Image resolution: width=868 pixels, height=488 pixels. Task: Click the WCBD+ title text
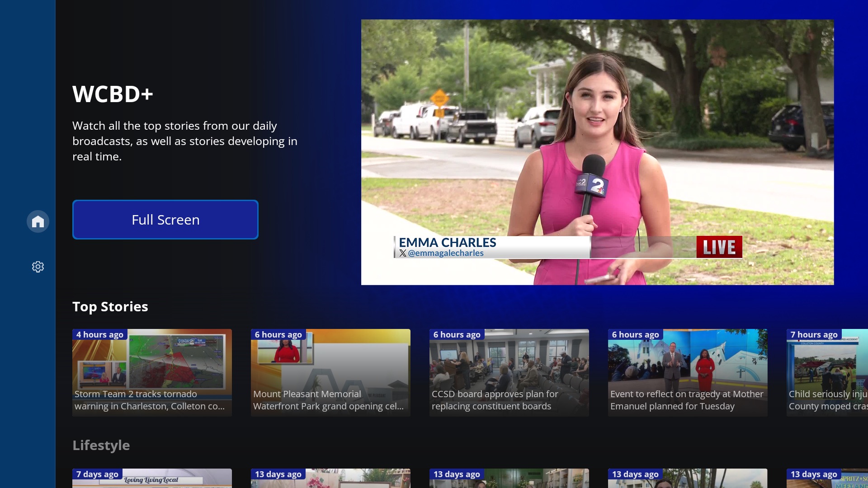pos(113,94)
